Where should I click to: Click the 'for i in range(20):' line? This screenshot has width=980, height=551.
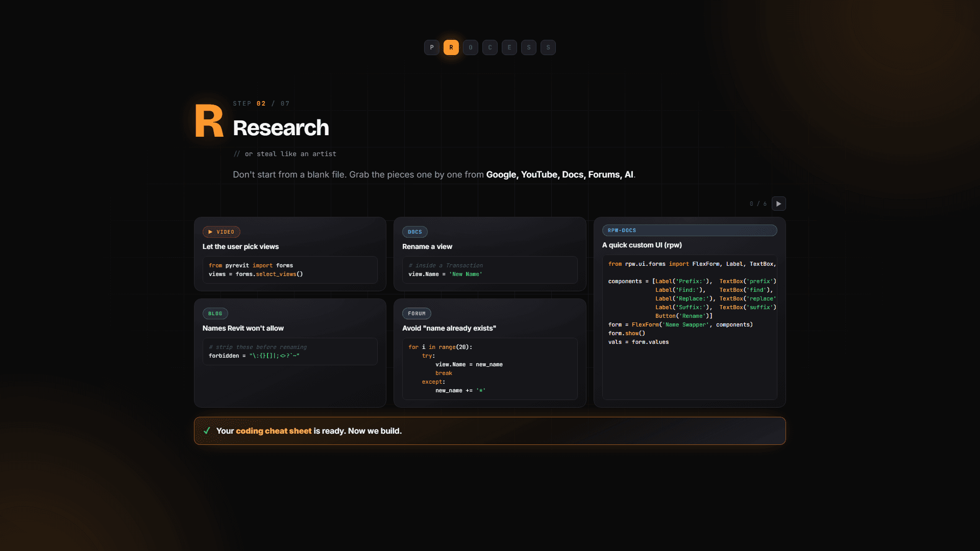pyautogui.click(x=440, y=347)
